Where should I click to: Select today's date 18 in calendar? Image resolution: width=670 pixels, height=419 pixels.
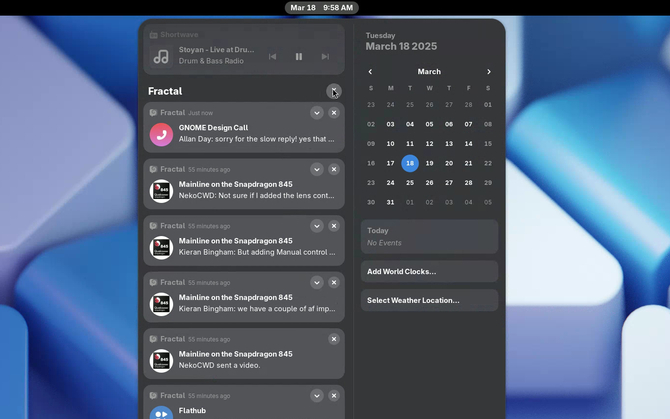pos(410,163)
